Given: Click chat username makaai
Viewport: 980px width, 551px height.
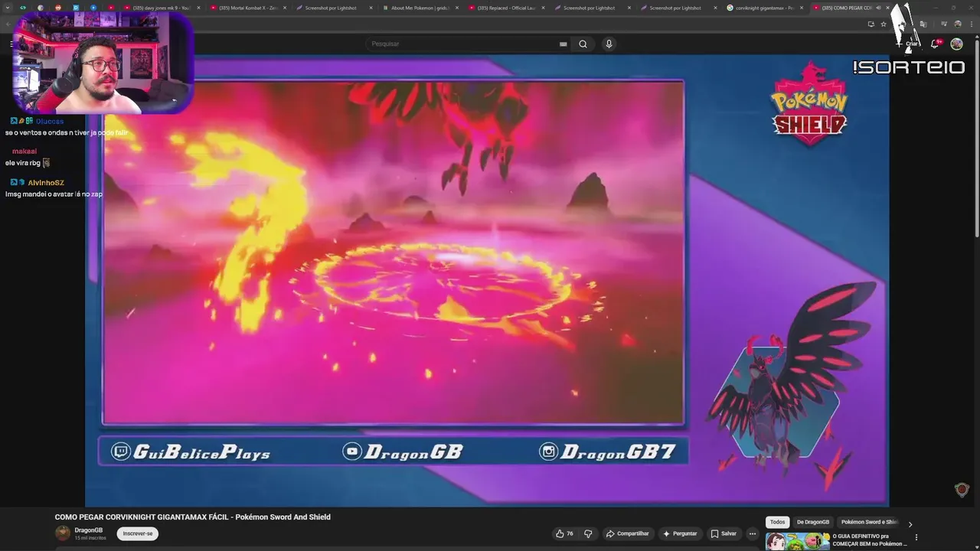Looking at the screenshot, I should (24, 152).
